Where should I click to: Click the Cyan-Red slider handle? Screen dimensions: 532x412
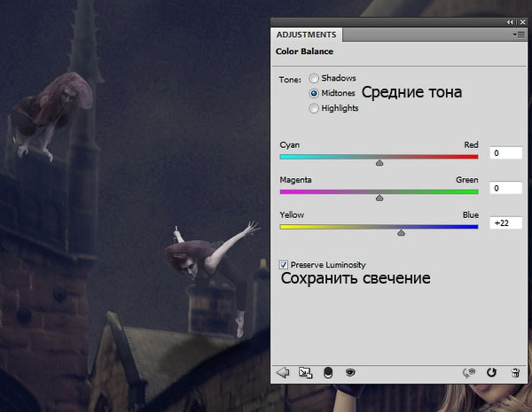click(379, 163)
